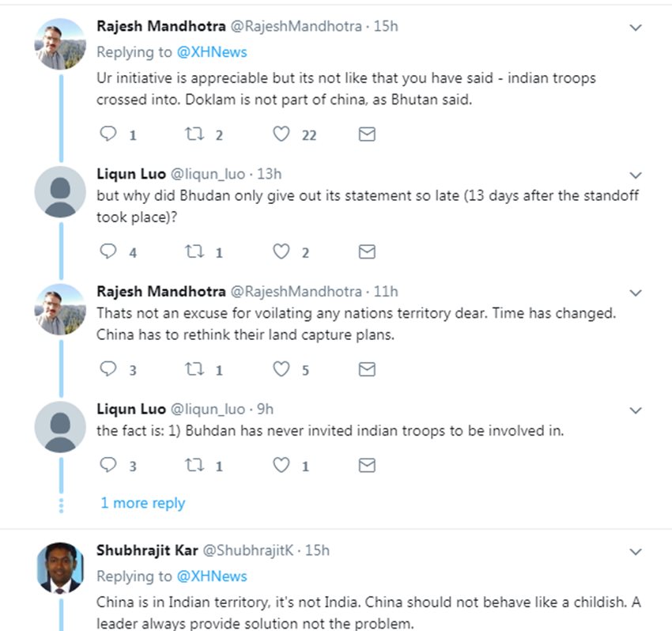This screenshot has height=631, width=672.
Task: Open chevron menu on Rajesh's 11h tweet
Action: tap(636, 293)
